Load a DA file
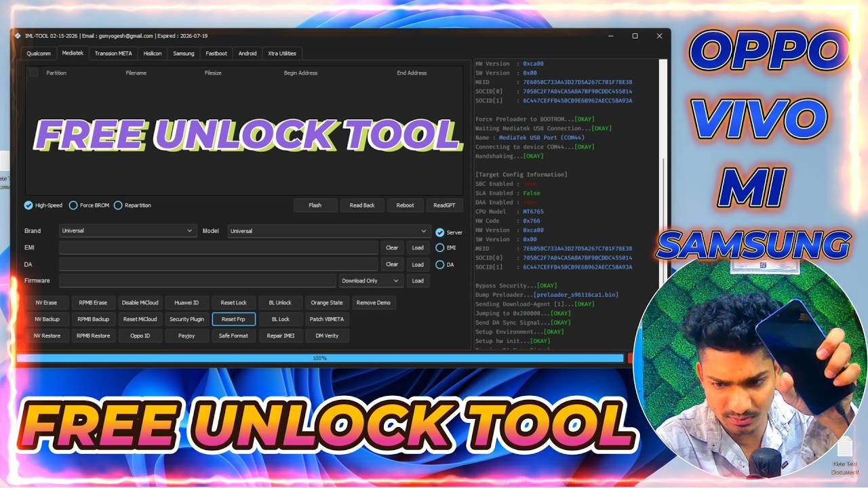 [418, 264]
